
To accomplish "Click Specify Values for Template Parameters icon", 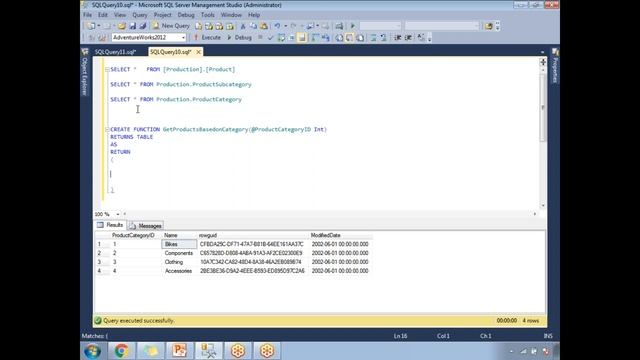I will pyautogui.click(x=421, y=38).
